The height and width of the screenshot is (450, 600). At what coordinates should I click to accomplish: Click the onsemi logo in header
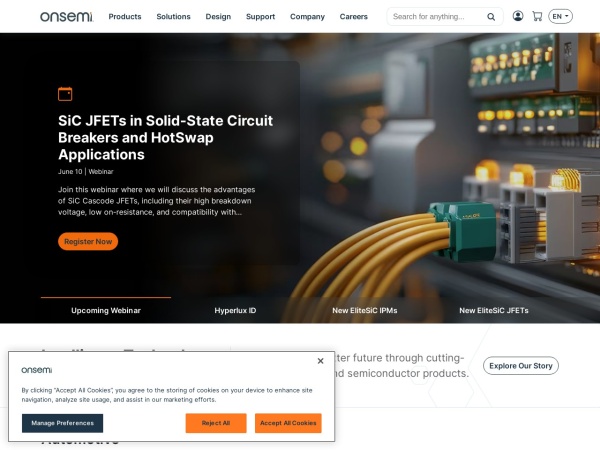[x=67, y=16]
